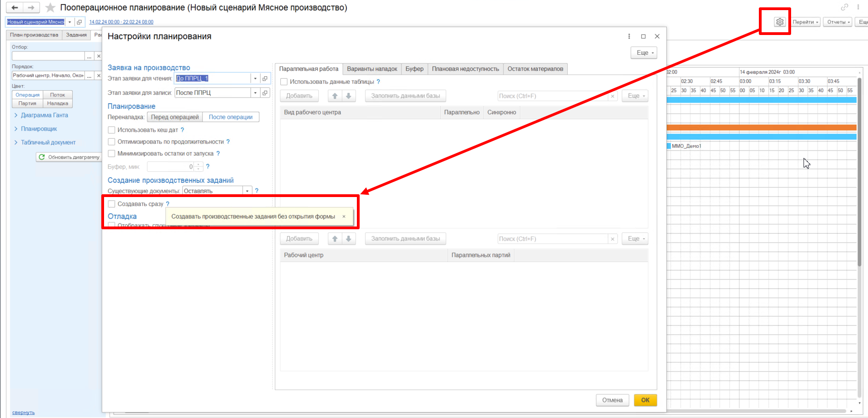Select После операции changeover option
The height and width of the screenshot is (418, 868).
pyautogui.click(x=231, y=117)
